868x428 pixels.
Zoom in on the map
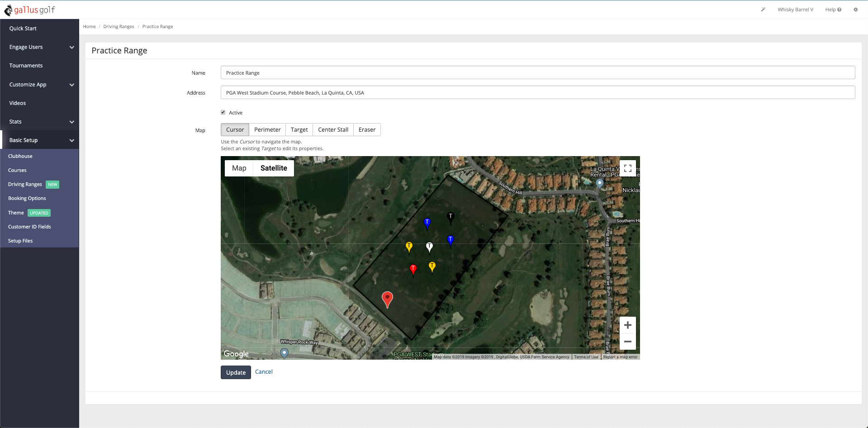627,325
